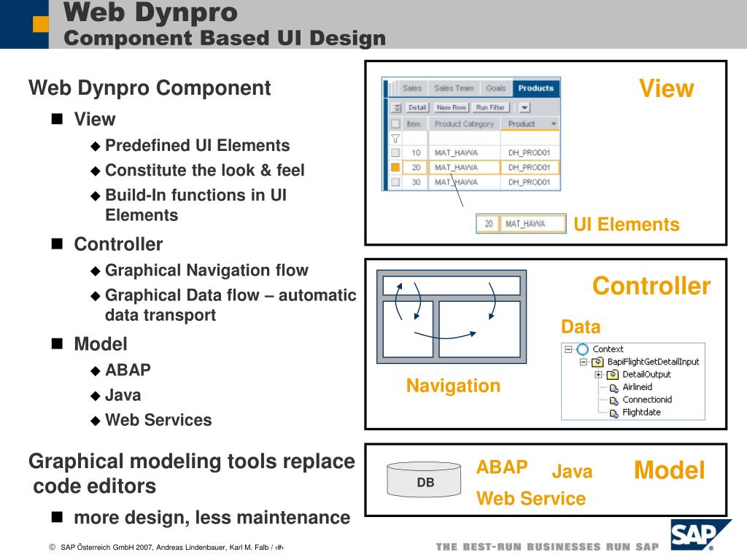The image size is (747, 560).
Task: Select the checkbox for item row 30
Action: (395, 182)
